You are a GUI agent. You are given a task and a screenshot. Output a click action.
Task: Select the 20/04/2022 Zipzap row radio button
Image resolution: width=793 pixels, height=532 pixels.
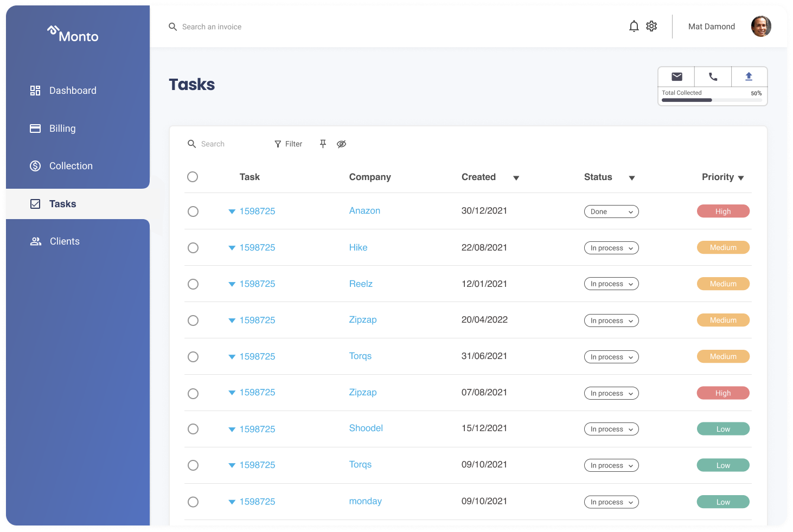tap(193, 321)
